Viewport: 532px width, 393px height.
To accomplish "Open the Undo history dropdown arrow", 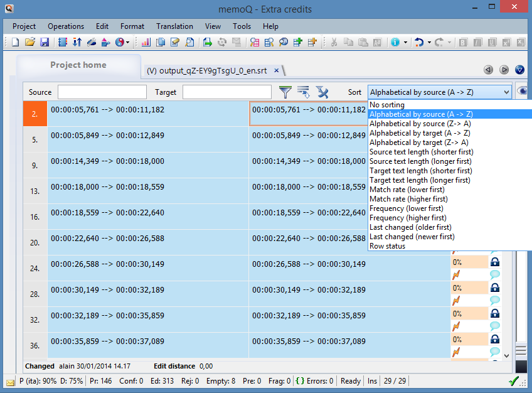I will [429, 43].
